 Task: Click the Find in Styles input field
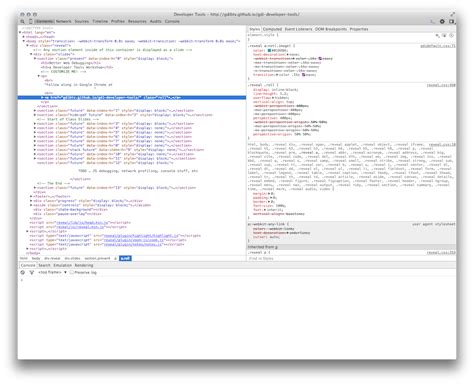coord(352,259)
